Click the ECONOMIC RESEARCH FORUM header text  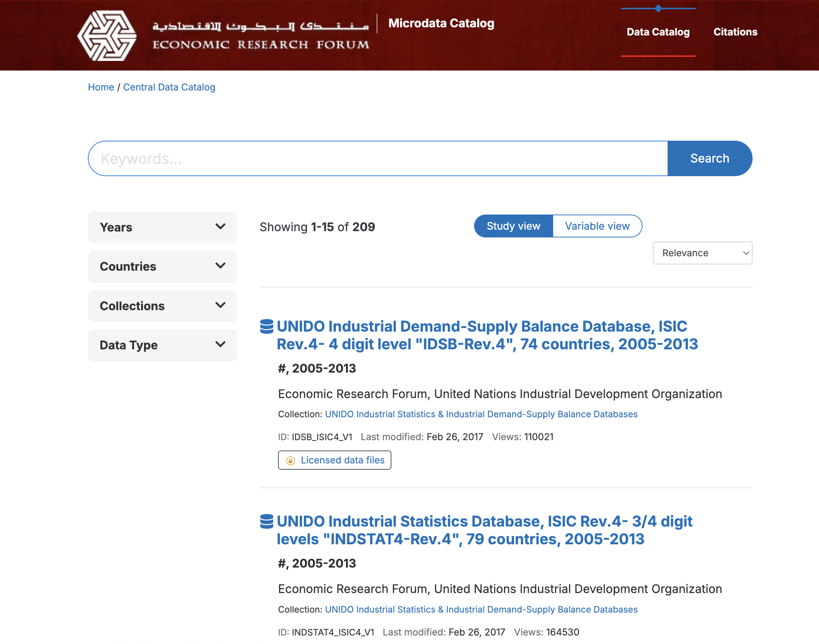click(x=261, y=45)
